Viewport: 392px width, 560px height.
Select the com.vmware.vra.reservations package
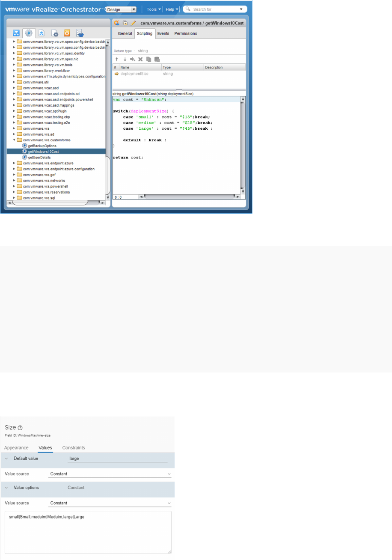coord(47,192)
